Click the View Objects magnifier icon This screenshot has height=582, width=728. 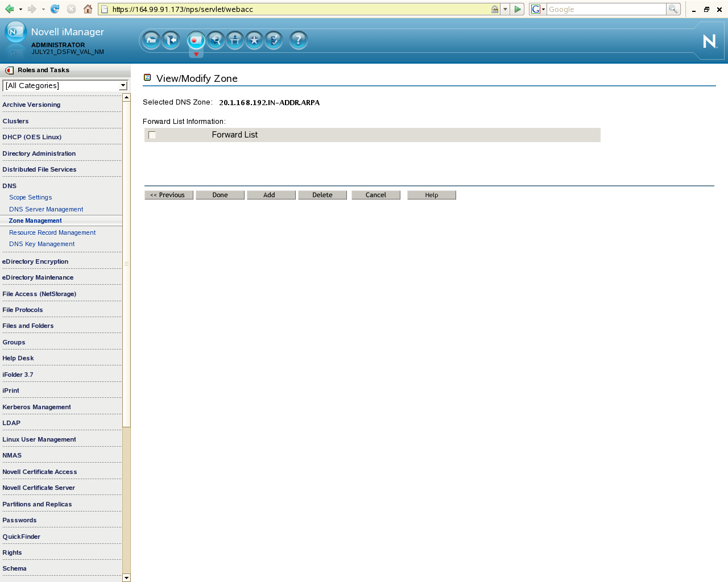(216, 40)
